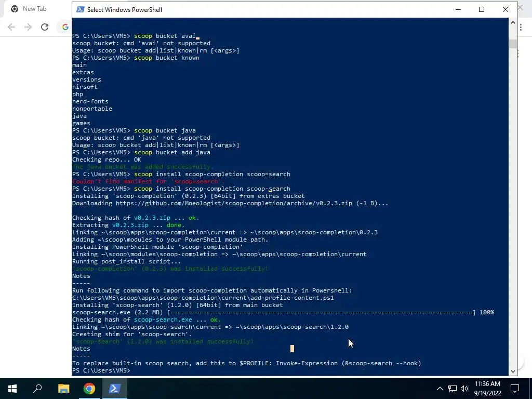
Task: Click the PowerShell scrollbar up arrow
Action: tap(513, 22)
